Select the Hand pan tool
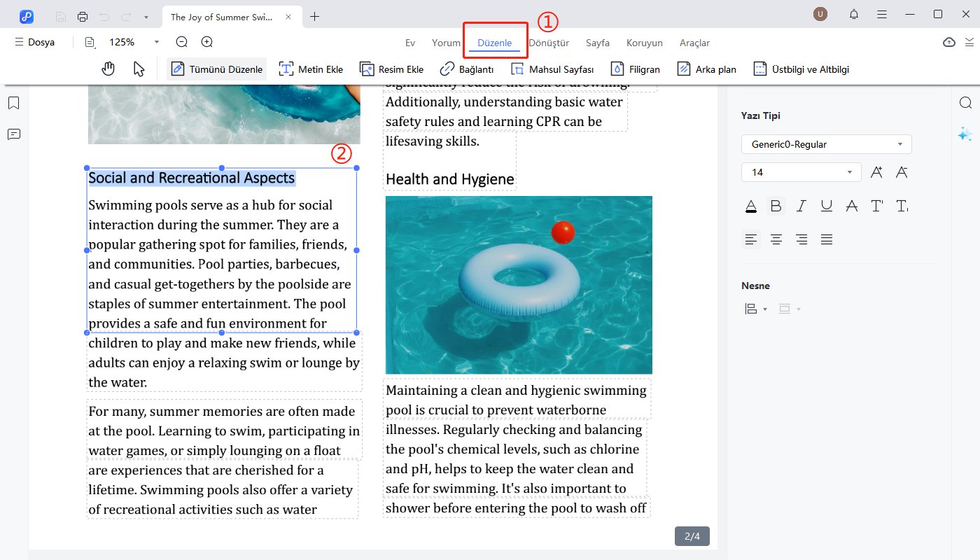The image size is (980, 560). (x=108, y=69)
